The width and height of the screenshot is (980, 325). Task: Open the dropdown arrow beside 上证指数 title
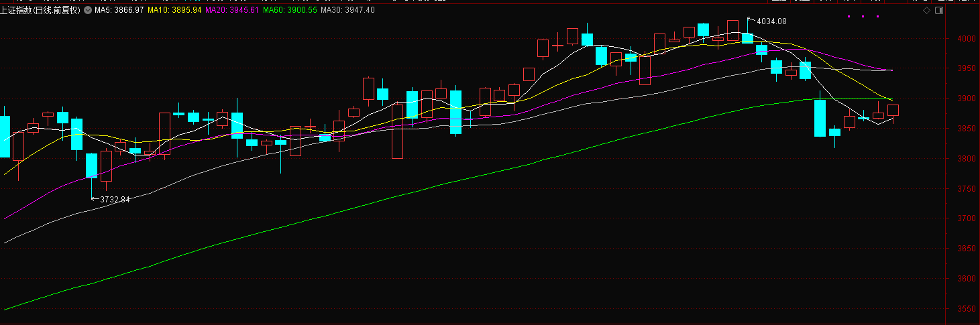pyautogui.click(x=89, y=11)
